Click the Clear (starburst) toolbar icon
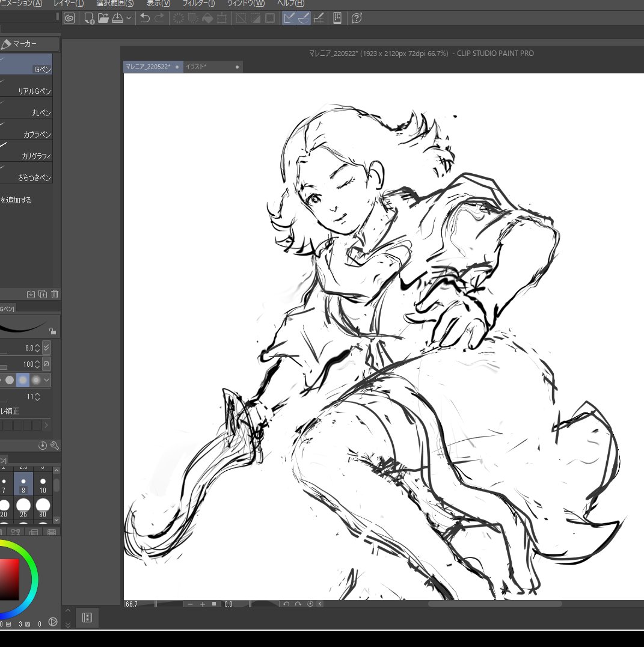 (x=178, y=18)
